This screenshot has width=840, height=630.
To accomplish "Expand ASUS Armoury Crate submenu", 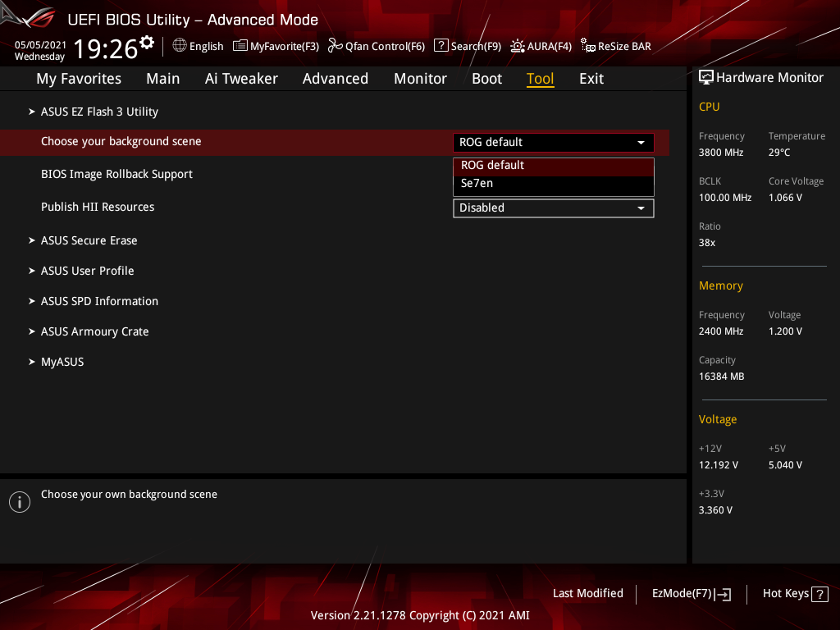I will [94, 331].
